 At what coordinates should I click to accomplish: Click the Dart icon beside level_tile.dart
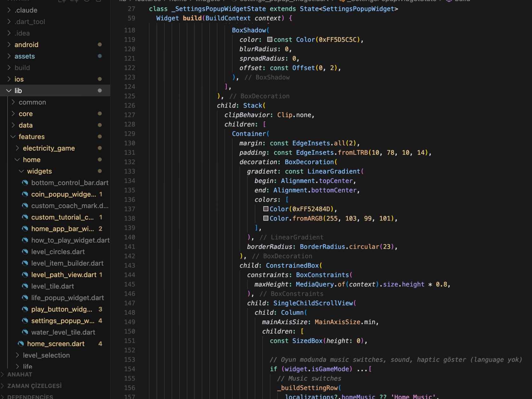coord(25,286)
